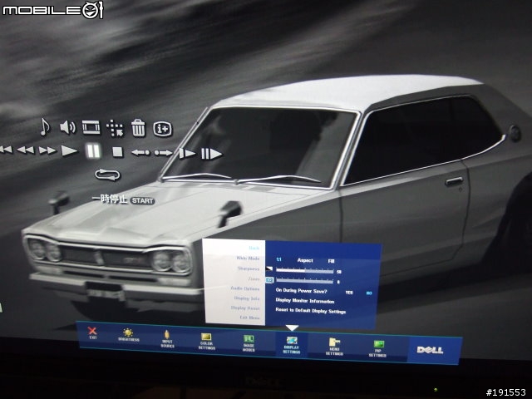Click Display Monitor Information
Viewport: 532px width, 399px height.
(305, 301)
